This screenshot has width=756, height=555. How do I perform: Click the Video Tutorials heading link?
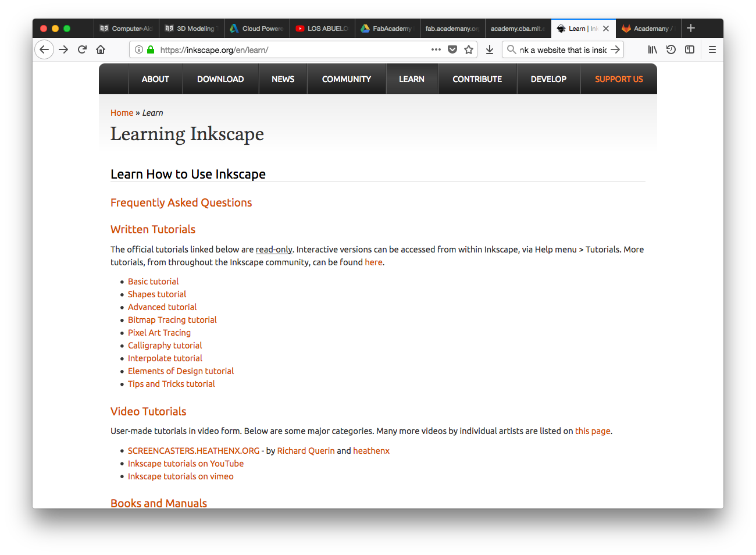tap(148, 411)
